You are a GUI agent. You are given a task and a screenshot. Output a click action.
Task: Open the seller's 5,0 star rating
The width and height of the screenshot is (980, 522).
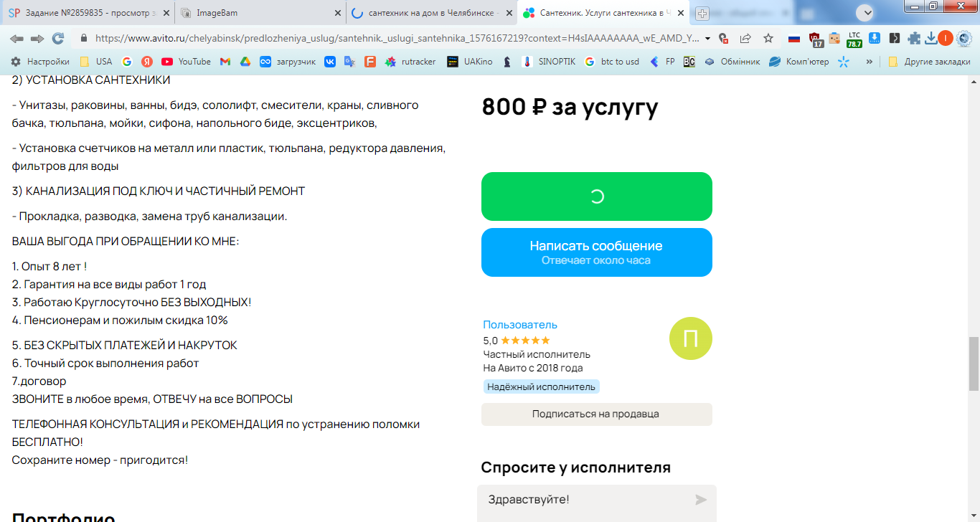pyautogui.click(x=517, y=341)
